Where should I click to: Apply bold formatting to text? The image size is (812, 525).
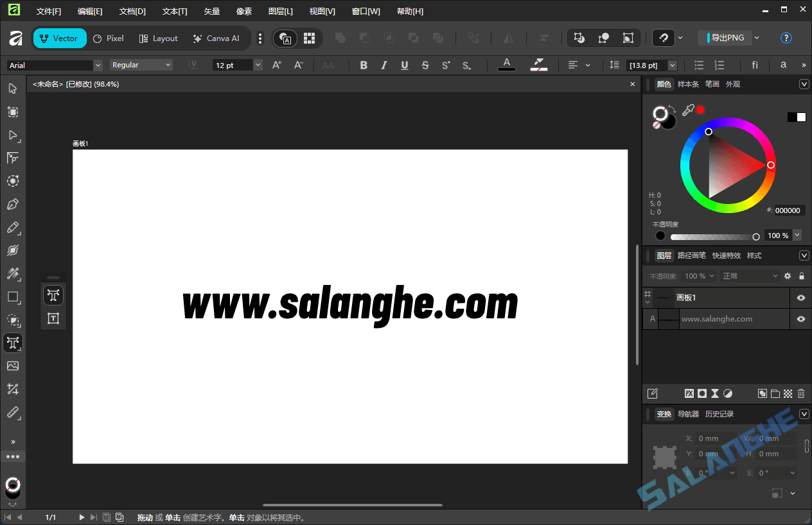click(364, 65)
